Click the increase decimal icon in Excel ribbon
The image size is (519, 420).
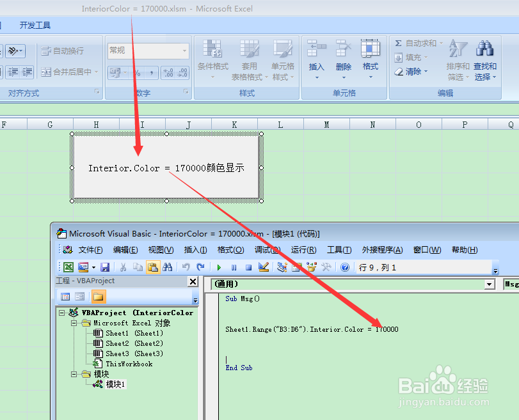click(168, 73)
